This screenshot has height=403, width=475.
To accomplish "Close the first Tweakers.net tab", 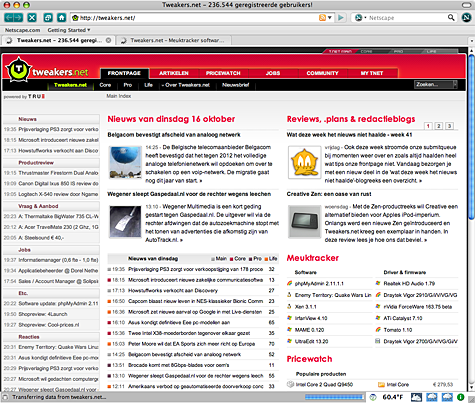I will [108, 40].
